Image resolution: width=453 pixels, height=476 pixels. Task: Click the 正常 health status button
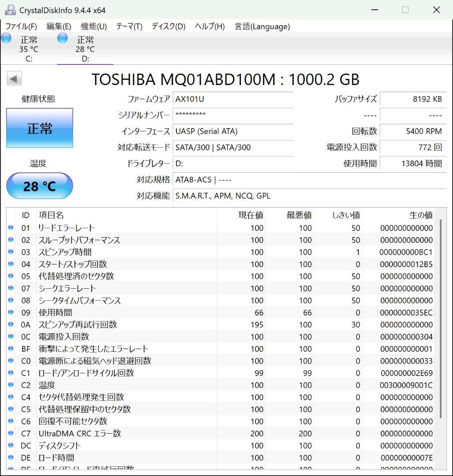click(x=39, y=128)
